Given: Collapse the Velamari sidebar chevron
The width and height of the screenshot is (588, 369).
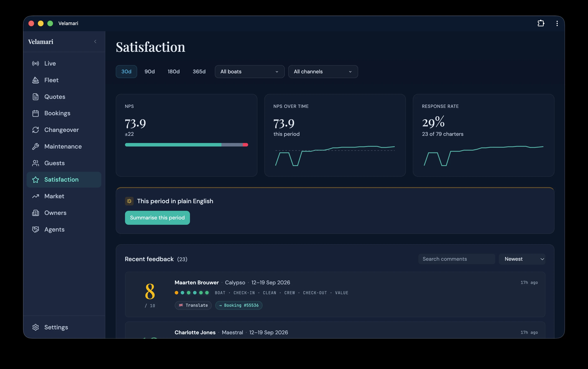Looking at the screenshot, I should (95, 42).
